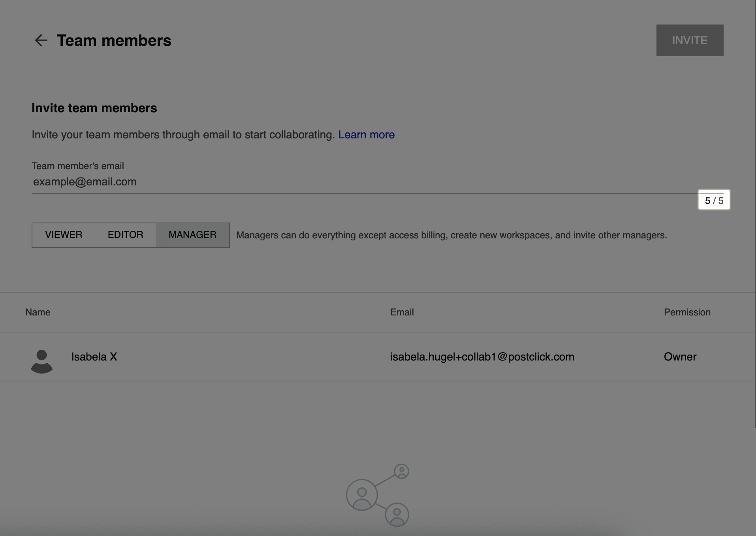Click the Managers permission description text
756x536 pixels.
(x=451, y=235)
